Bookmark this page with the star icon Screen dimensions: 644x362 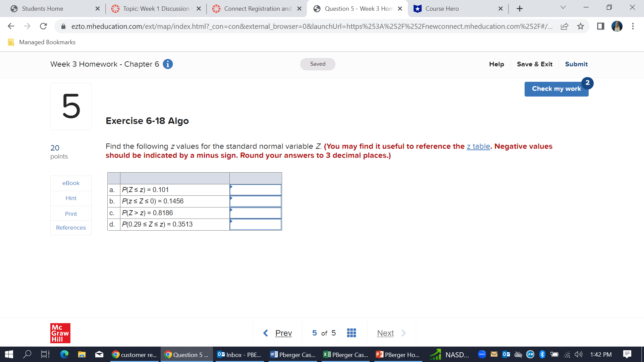[581, 26]
